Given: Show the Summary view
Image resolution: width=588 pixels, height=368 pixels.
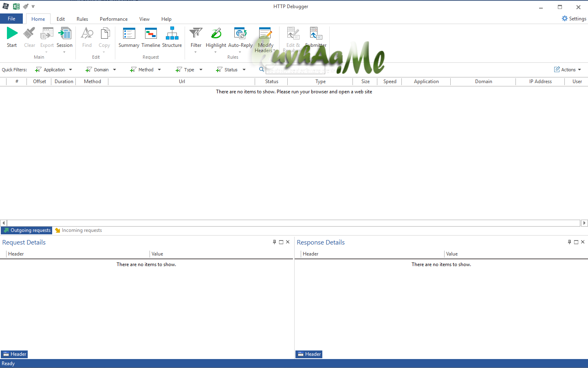Looking at the screenshot, I should coord(129,37).
